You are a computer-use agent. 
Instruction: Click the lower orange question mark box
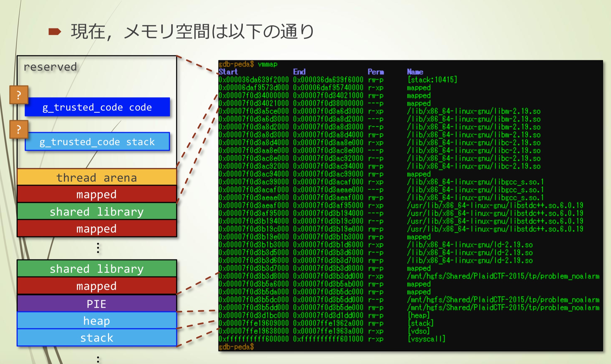(19, 129)
